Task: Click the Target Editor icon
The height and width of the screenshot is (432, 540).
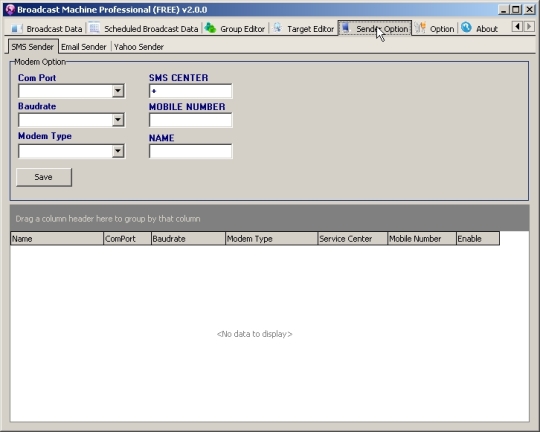Action: pos(278,28)
